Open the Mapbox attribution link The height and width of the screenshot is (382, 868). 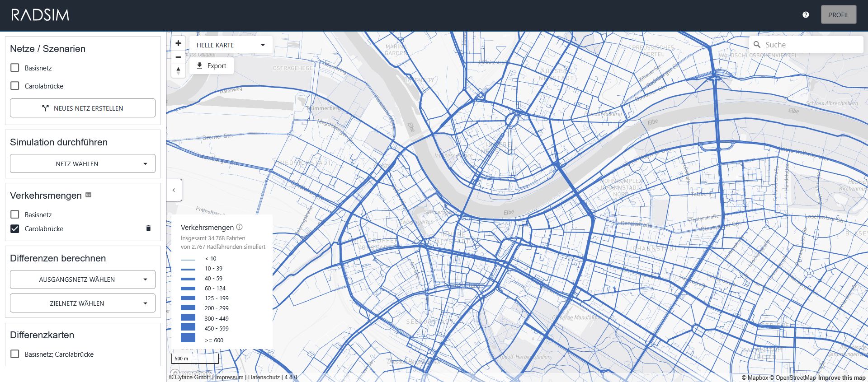click(x=755, y=378)
